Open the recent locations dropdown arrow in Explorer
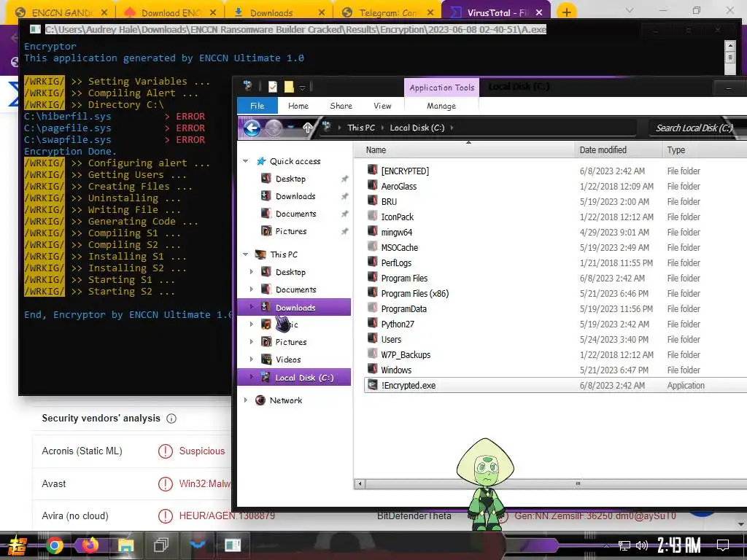Viewport: 747px width, 560px height. (290, 128)
